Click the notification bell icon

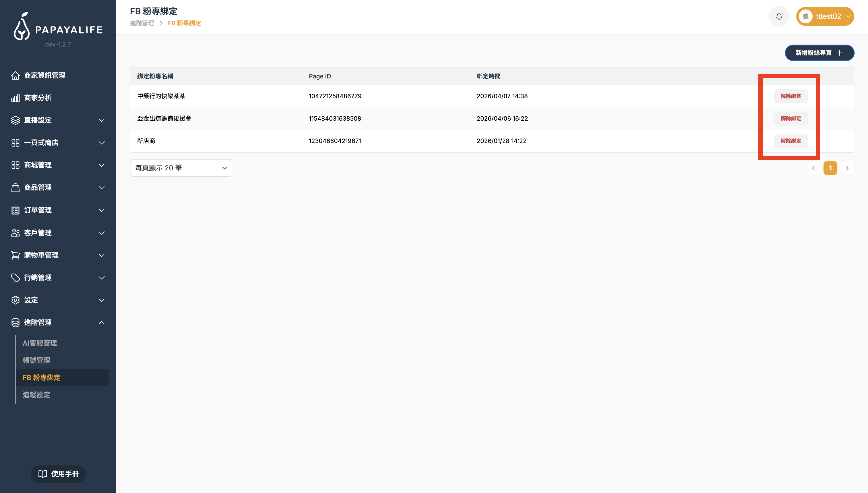(x=779, y=16)
